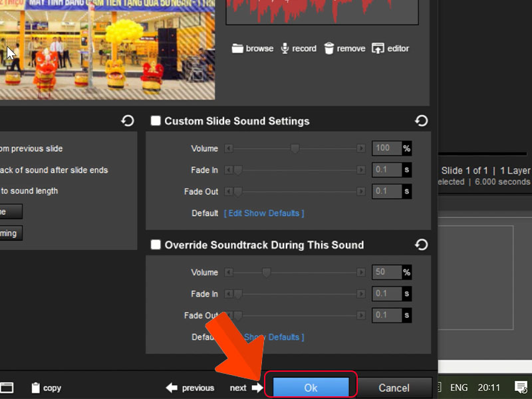Cancel the slide options dialog
This screenshot has width=532, height=399.
pyautogui.click(x=394, y=388)
